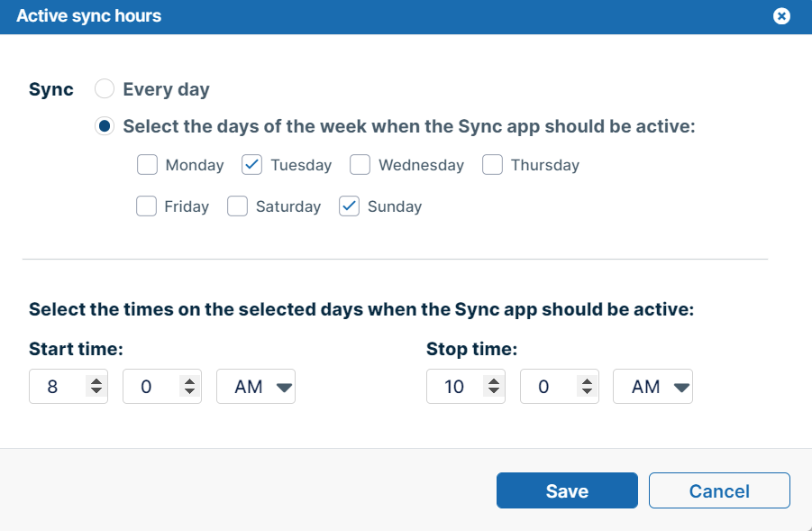The height and width of the screenshot is (531, 812).
Task: Select the "Every day" sync option
Action: [104, 88]
